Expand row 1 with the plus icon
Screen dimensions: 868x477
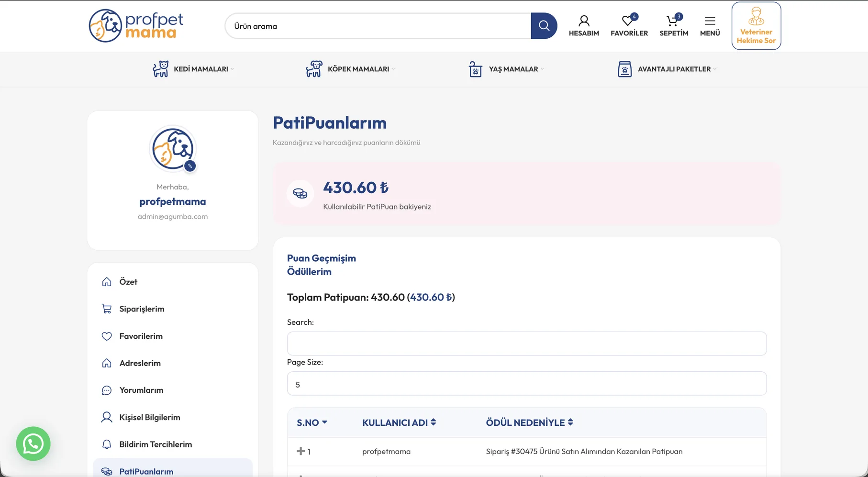pos(301,451)
